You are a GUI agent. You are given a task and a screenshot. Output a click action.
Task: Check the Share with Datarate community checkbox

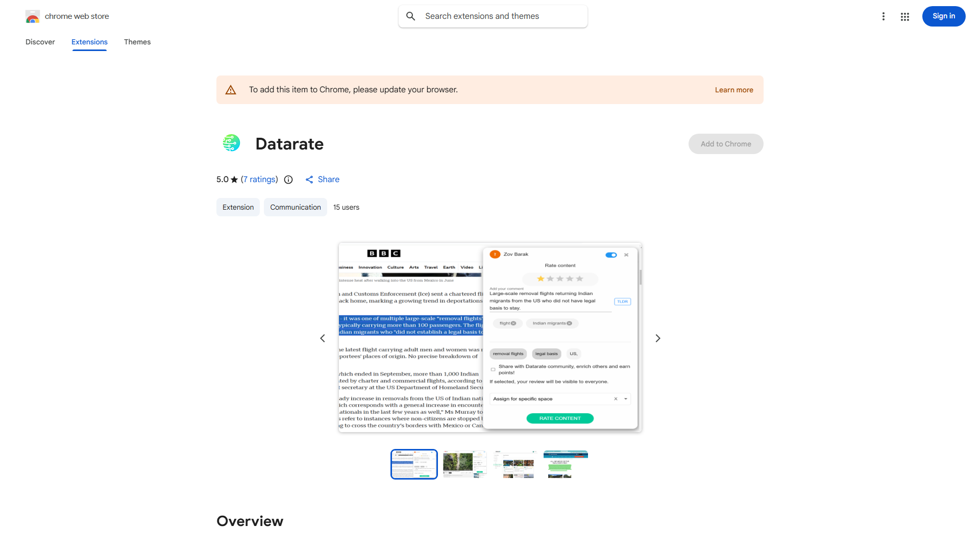(493, 369)
